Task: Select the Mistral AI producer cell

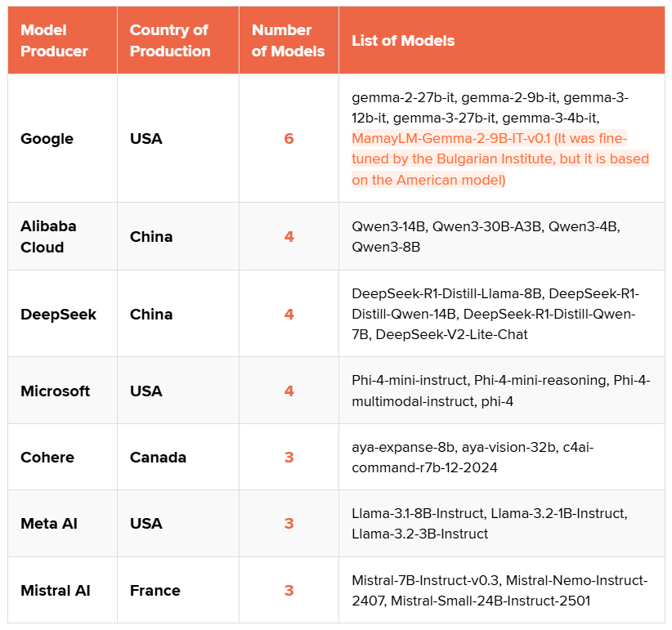Action: (x=54, y=590)
